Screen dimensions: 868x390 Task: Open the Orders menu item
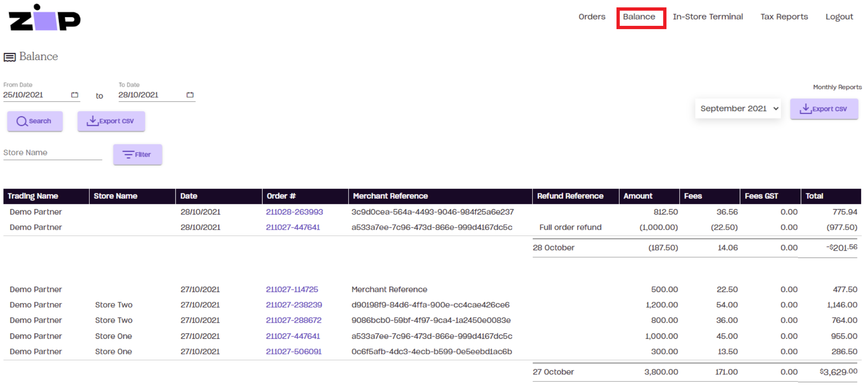[x=592, y=17]
